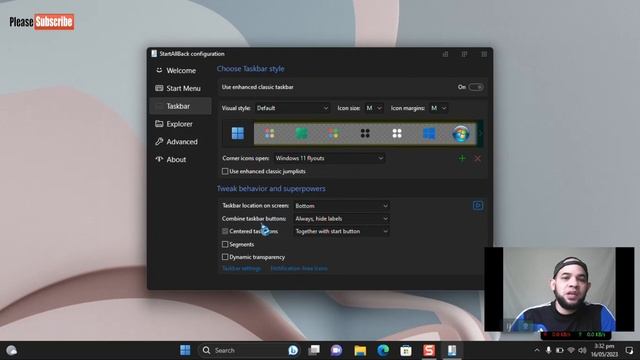Open Visual style dropdown showing Default
This screenshot has width=640, height=360.
pos(292,108)
